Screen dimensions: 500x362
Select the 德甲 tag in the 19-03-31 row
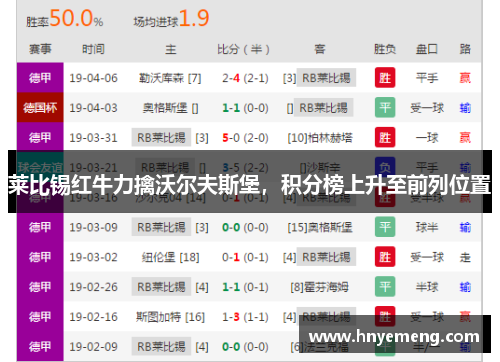[x=40, y=137]
